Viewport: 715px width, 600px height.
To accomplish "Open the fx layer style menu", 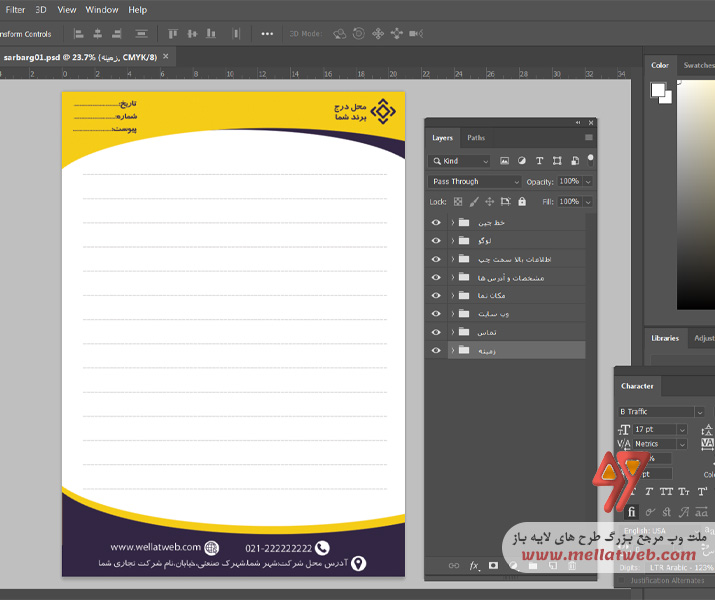I will pyautogui.click(x=474, y=566).
